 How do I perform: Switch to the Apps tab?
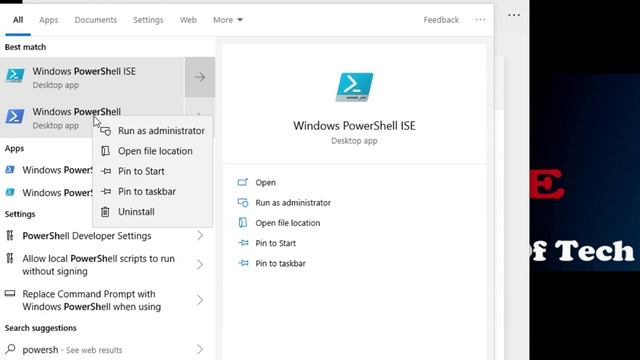[x=49, y=20]
